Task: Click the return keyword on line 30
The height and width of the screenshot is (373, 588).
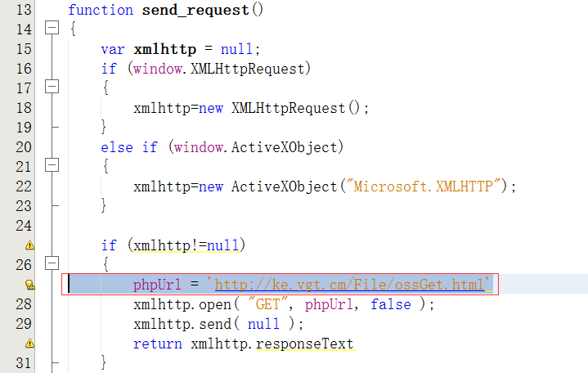Action: click(x=158, y=344)
